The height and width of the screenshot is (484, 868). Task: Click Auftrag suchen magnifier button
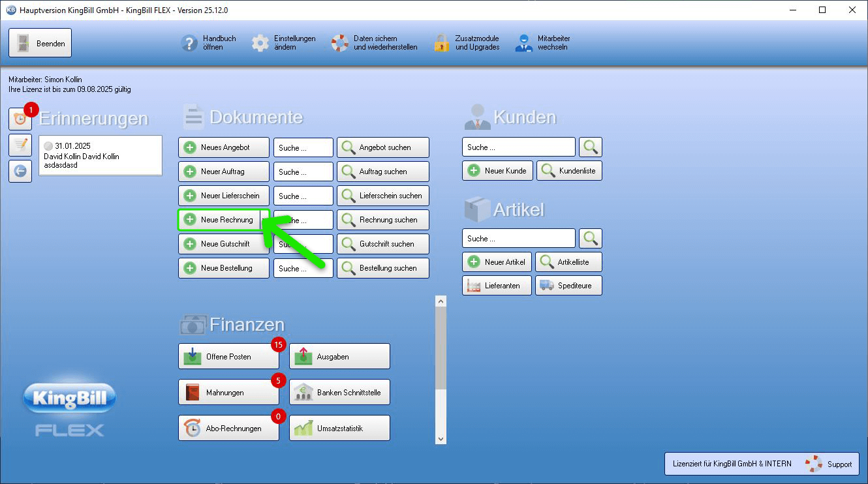point(383,172)
